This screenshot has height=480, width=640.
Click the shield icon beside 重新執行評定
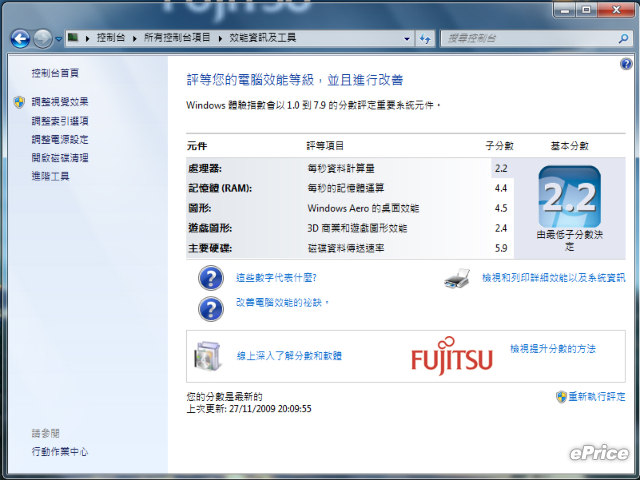(x=561, y=397)
